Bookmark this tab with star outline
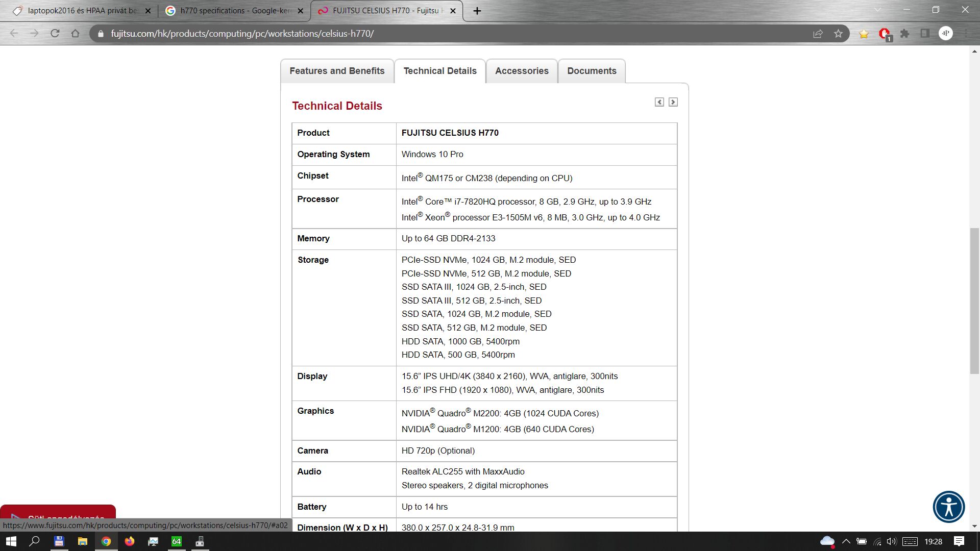 (x=838, y=34)
